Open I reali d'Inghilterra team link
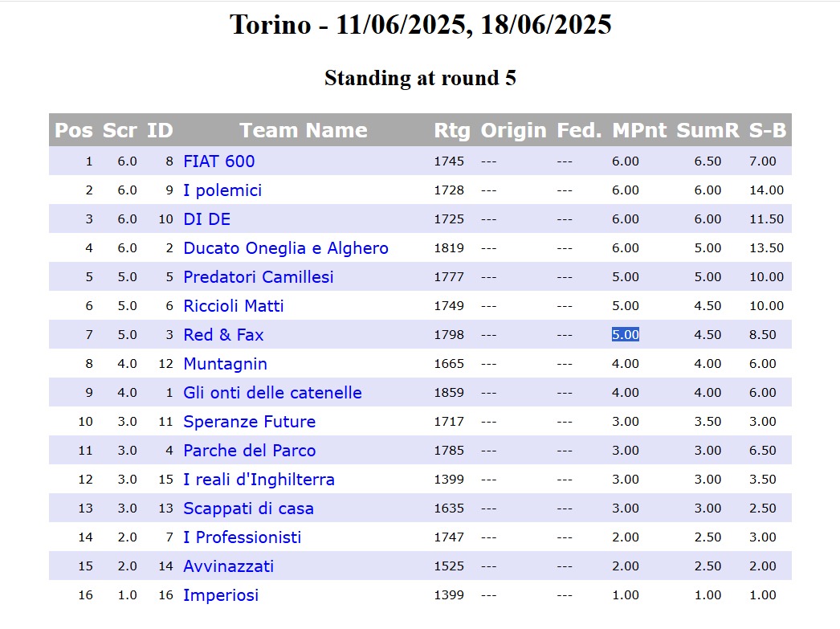840x629 pixels. tap(259, 480)
